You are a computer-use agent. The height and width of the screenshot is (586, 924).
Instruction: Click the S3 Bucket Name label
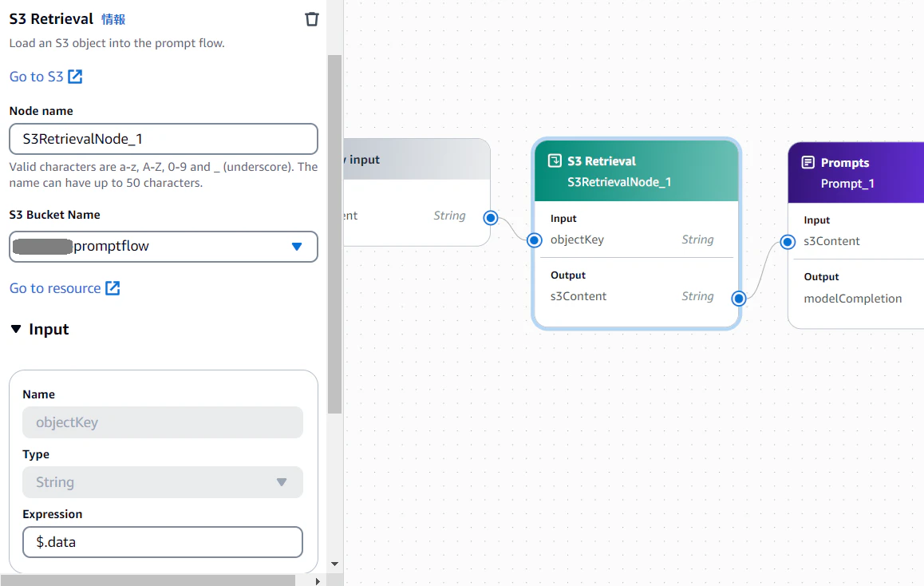coord(55,215)
